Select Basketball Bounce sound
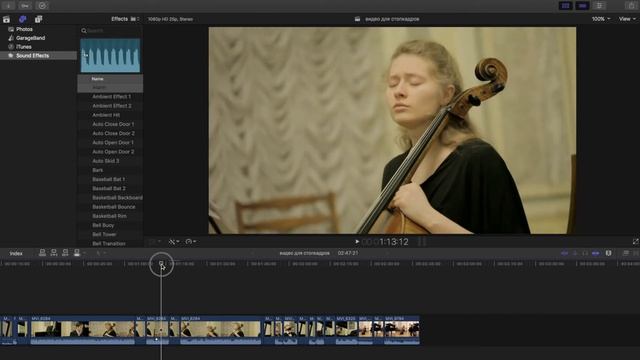Image resolution: width=640 pixels, height=360 pixels. click(114, 207)
